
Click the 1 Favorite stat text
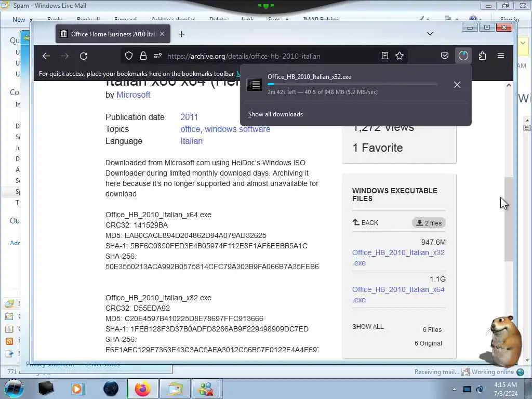click(x=378, y=148)
